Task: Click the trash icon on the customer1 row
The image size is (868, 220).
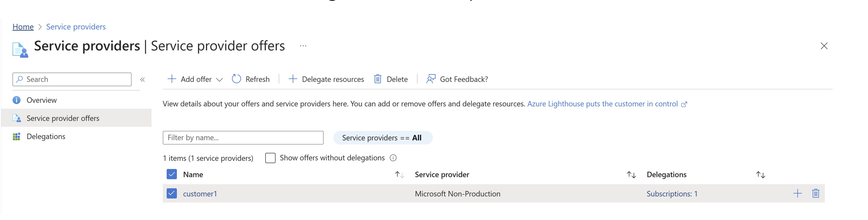Action: coord(815,193)
